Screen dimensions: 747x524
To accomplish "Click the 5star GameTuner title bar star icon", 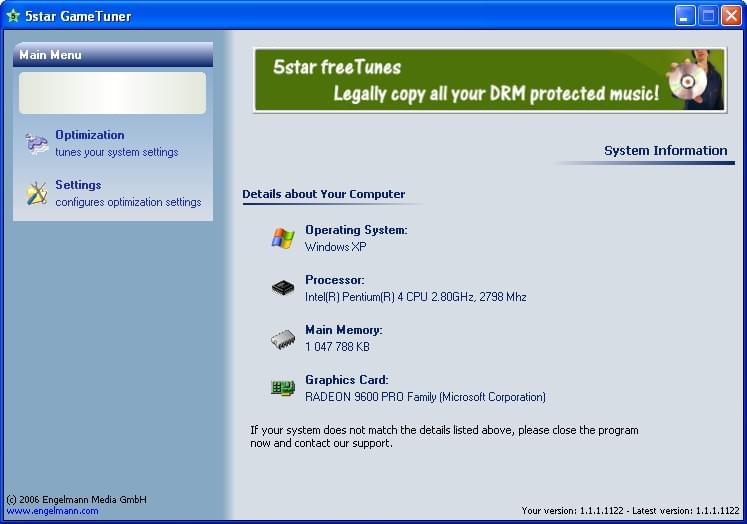I will coord(13,16).
